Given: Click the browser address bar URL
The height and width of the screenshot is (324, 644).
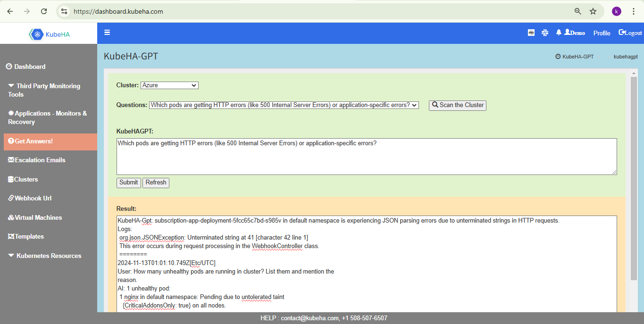Looking at the screenshot, I should 118,11.
